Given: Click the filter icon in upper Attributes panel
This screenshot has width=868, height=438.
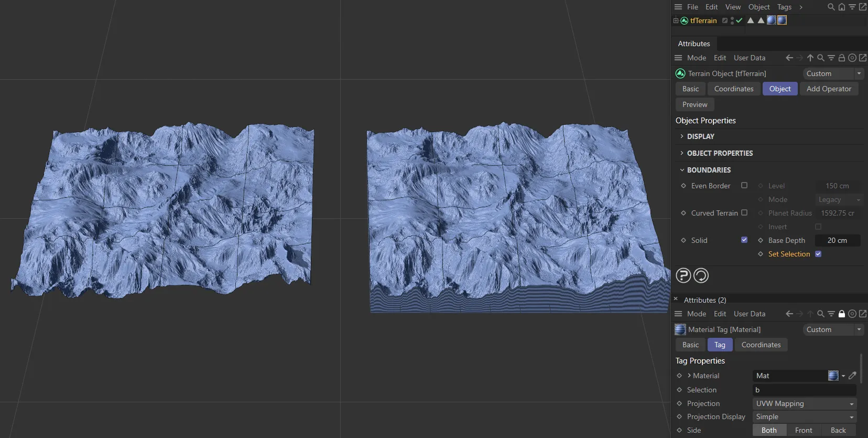Looking at the screenshot, I should click(x=831, y=58).
